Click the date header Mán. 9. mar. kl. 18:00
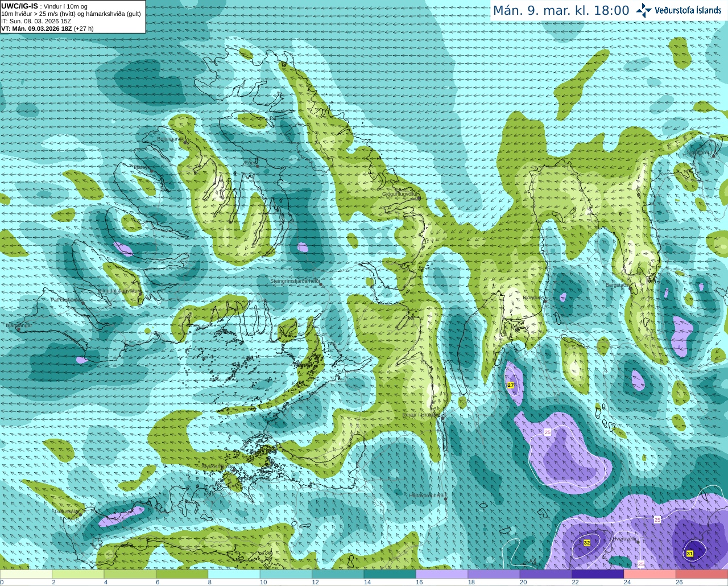Screen dimensions: 728x586 [x=561, y=10]
